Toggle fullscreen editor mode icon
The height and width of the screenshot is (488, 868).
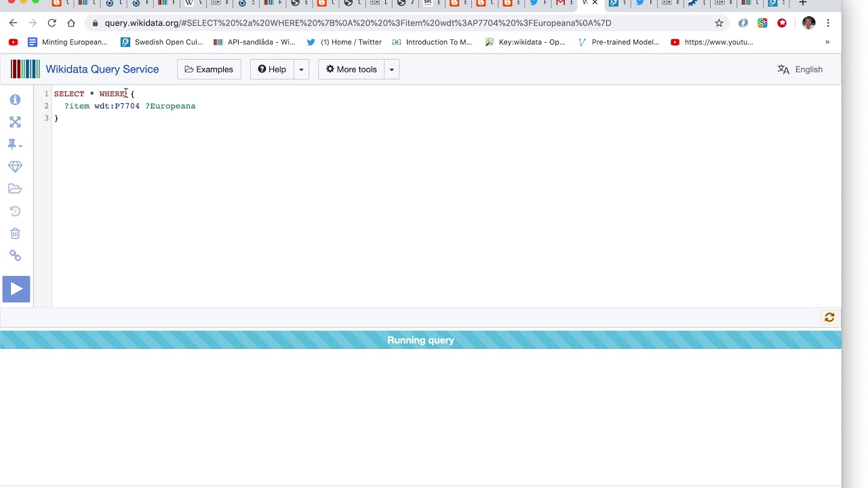click(15, 122)
